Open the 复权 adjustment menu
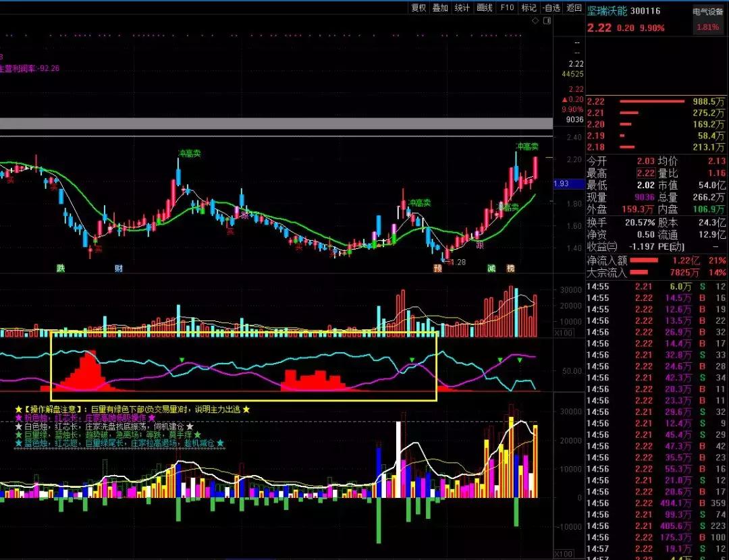The image size is (729, 560). [418, 7]
